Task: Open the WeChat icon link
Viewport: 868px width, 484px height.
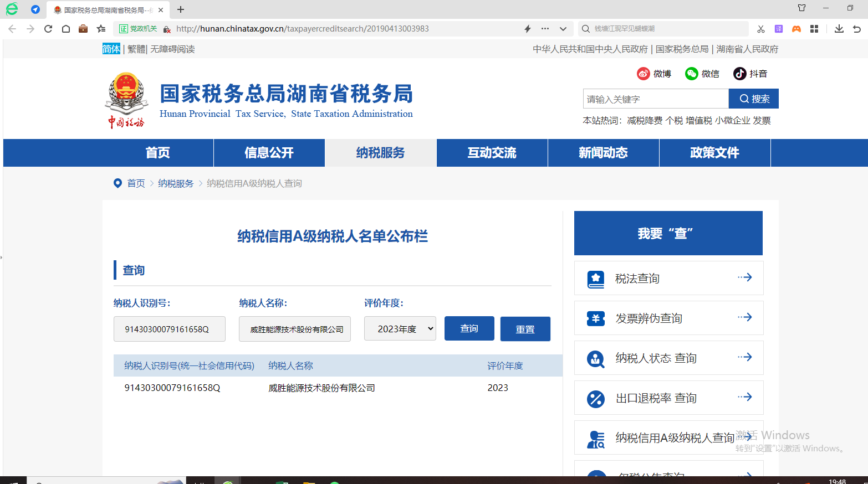Action: 691,74
